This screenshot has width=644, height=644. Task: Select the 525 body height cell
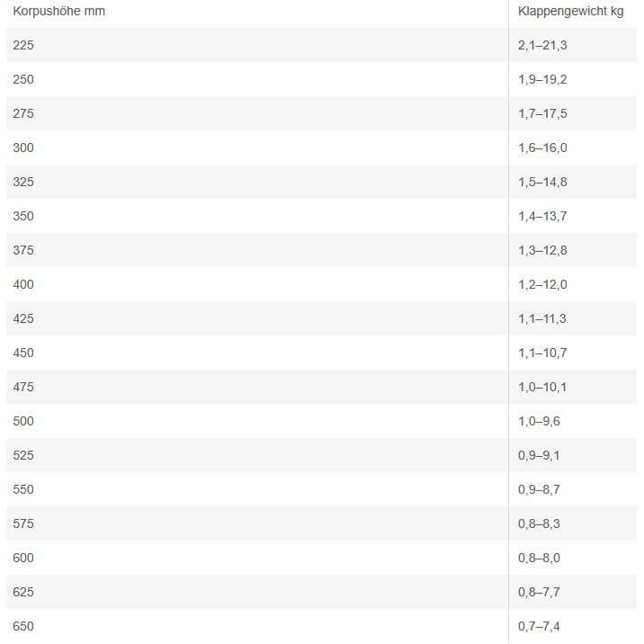(23, 455)
